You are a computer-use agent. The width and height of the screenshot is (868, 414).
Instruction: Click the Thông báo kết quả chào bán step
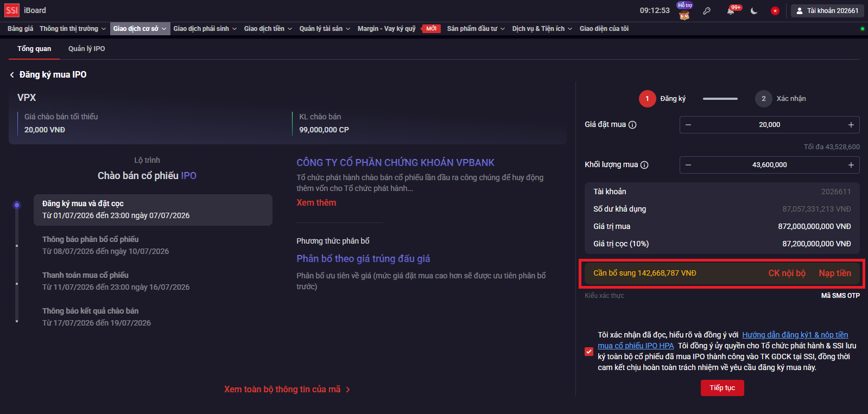tap(153, 317)
